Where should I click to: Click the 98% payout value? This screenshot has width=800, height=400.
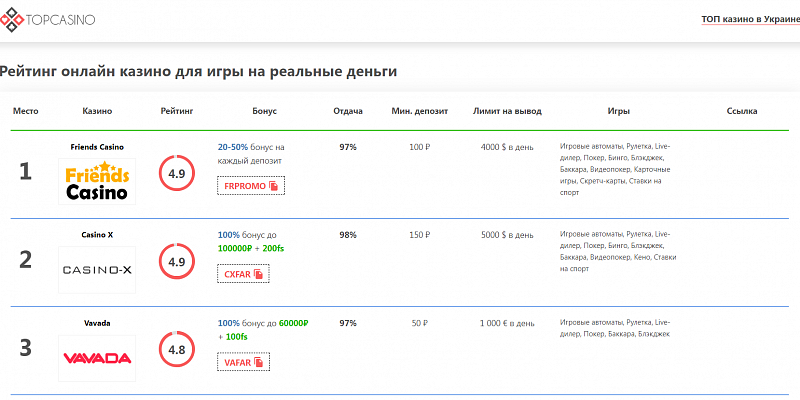coord(348,235)
